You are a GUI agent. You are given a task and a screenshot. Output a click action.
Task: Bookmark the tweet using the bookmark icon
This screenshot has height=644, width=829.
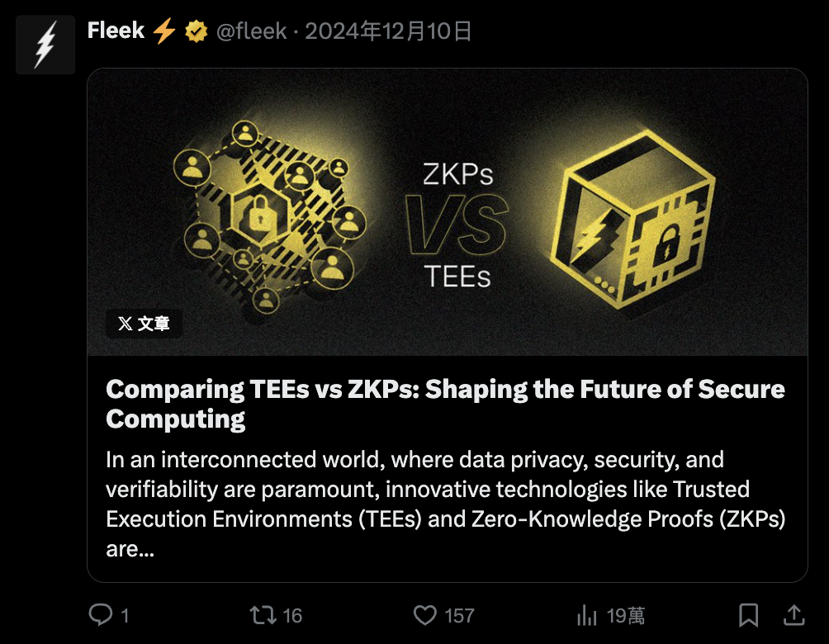(749, 615)
